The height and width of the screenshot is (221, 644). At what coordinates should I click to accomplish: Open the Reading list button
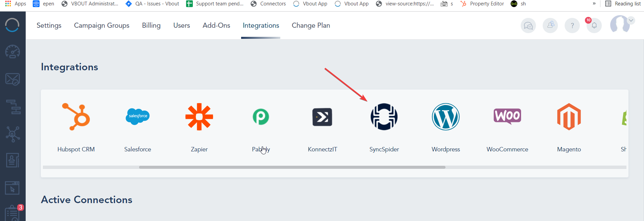[623, 4]
